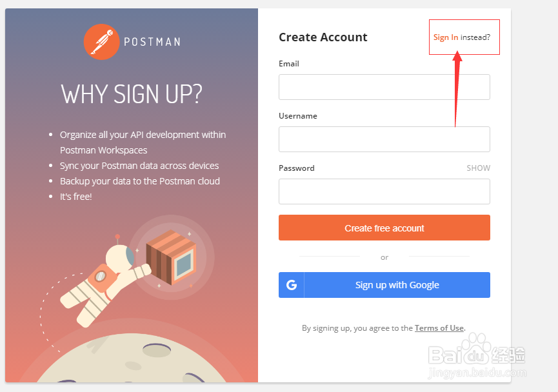Click the Email field label

(289, 64)
